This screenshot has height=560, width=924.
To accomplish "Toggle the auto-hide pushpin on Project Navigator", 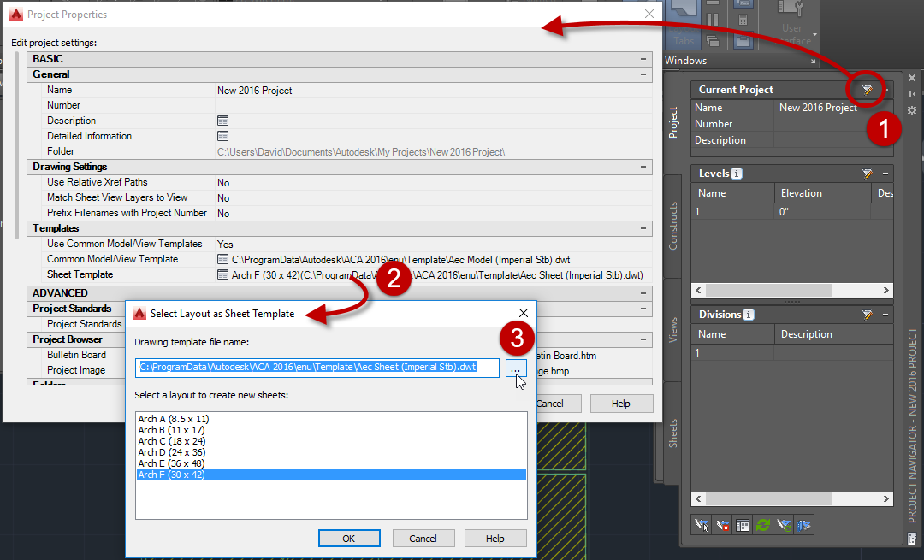I will [912, 92].
